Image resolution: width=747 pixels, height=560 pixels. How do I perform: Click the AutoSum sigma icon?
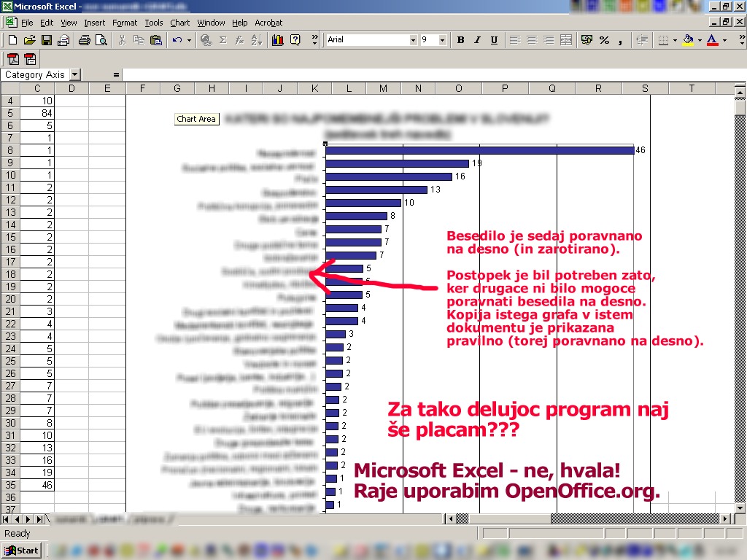(222, 40)
